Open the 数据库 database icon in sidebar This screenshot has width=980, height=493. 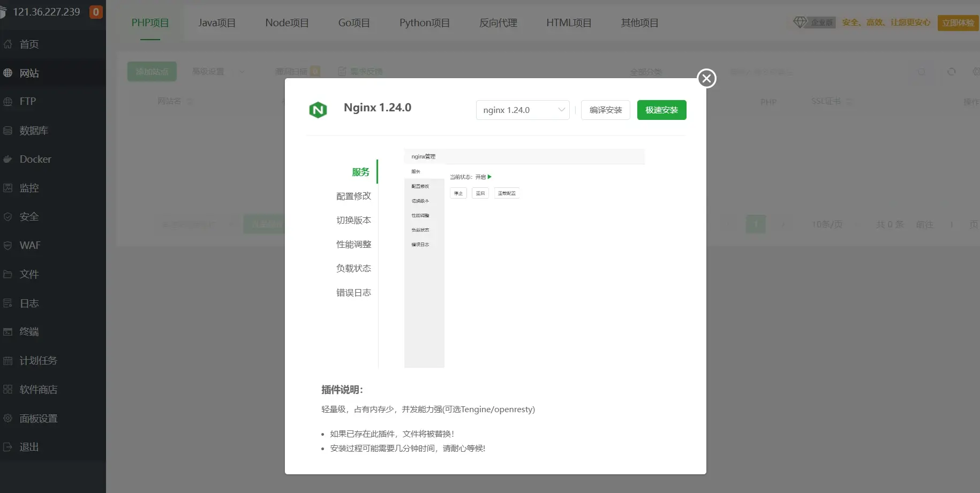(7, 130)
